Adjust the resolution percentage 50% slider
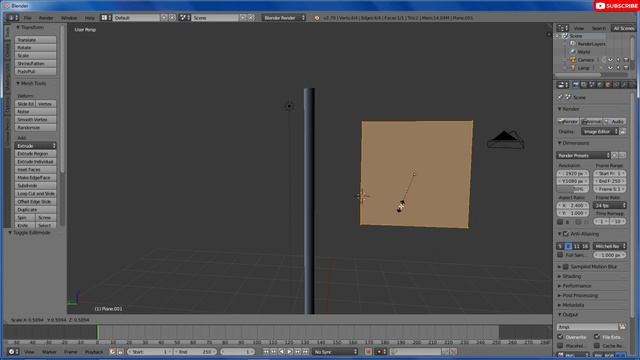Viewport: 640px width, 360px height. pos(573,189)
